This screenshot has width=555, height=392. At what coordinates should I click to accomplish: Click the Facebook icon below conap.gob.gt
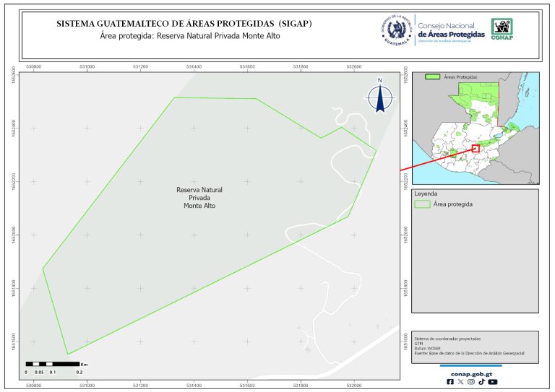[x=451, y=382]
